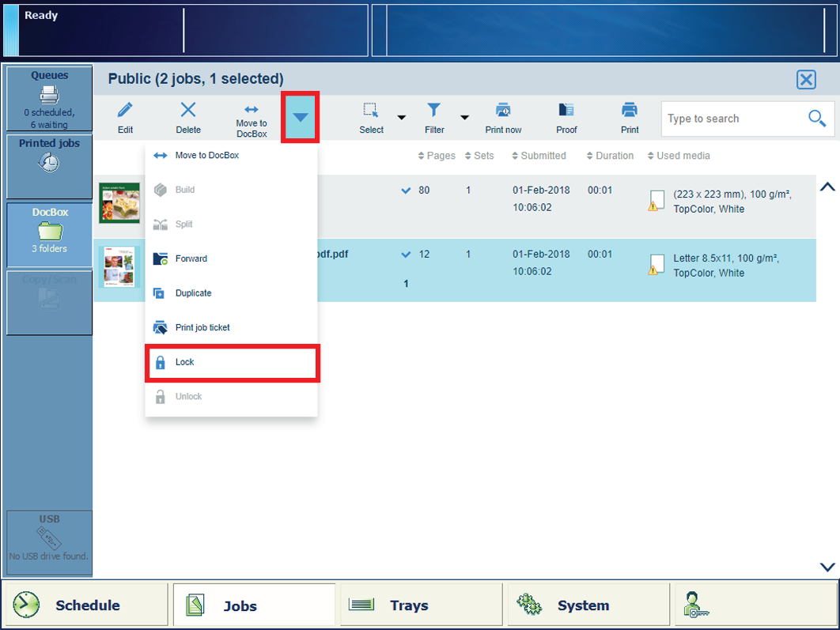Expand the Select dropdown arrow
Viewport: 840px width, 630px height.
point(401,118)
